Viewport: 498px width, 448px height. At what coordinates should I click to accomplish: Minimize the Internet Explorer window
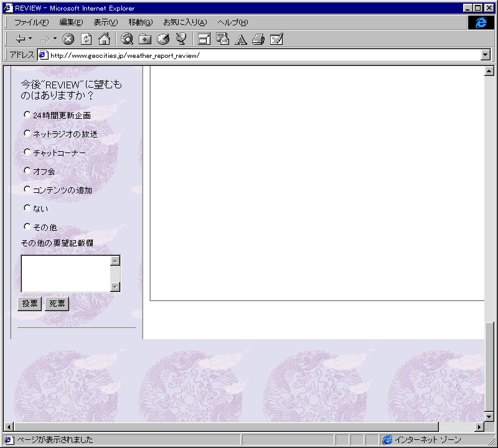(467, 8)
